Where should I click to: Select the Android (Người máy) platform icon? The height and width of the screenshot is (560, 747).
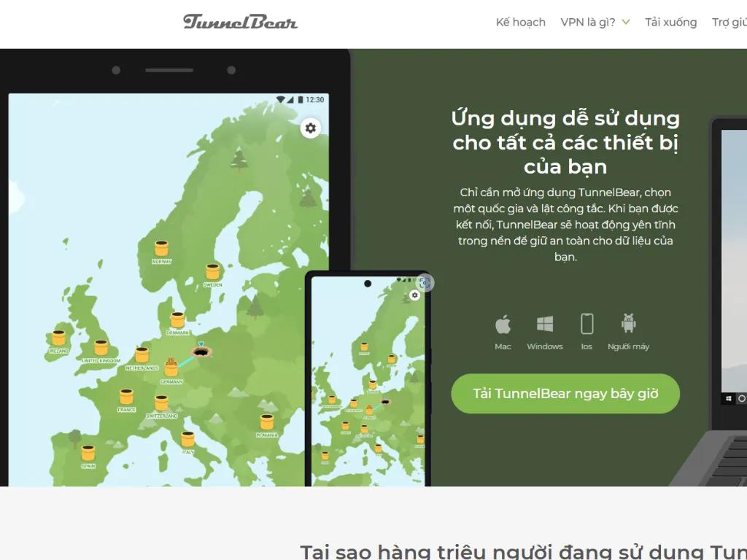click(x=629, y=324)
